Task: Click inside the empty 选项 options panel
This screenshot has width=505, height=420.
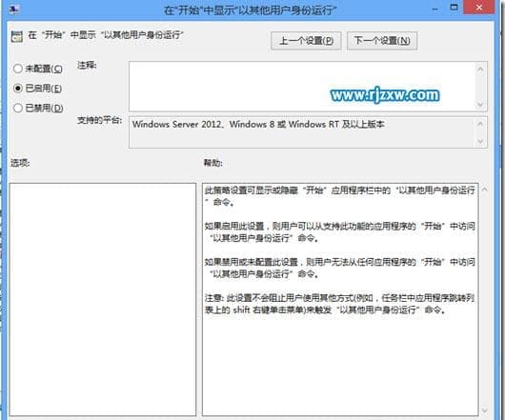Action: 103,300
